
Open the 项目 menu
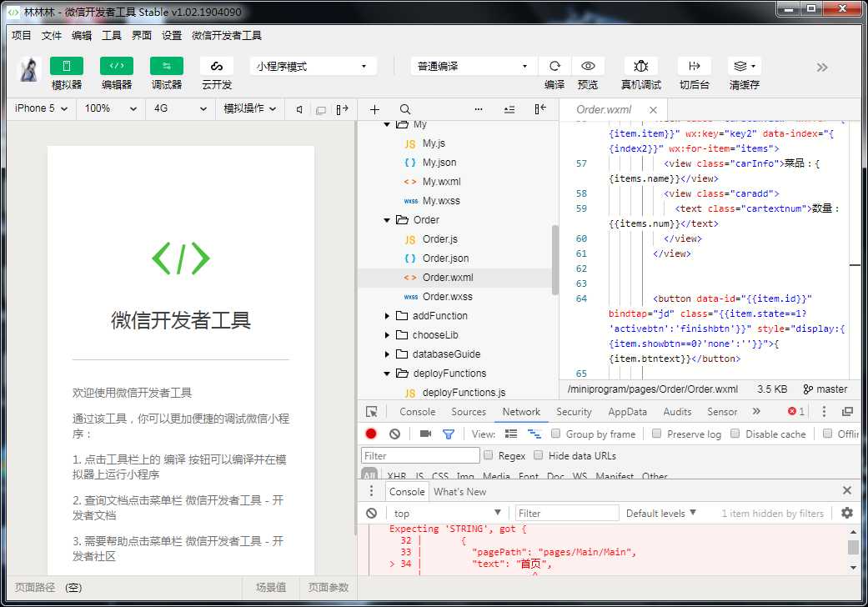(x=22, y=35)
